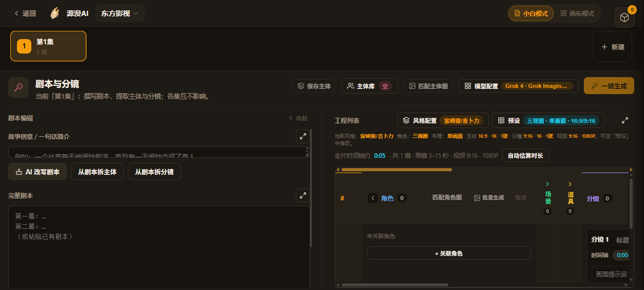Open 风格配置 宫崎骏/吉卜力 selector
This screenshot has height=290, width=644.
pos(442,120)
